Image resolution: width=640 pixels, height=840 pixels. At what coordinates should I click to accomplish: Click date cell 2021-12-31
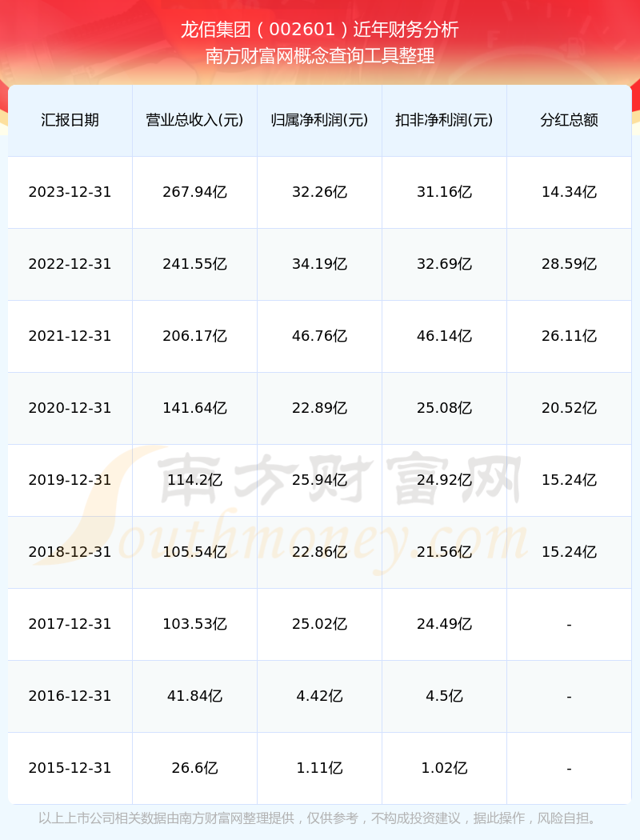pyautogui.click(x=70, y=336)
